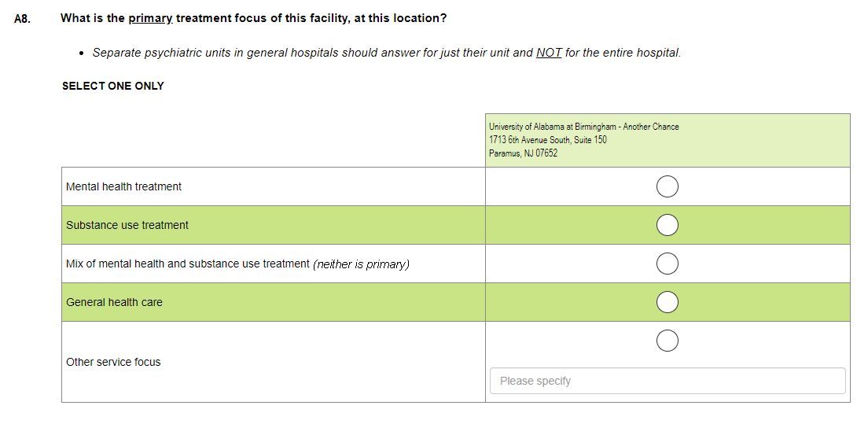Click the "Other service focus" row label
Image resolution: width=868 pixels, height=424 pixels.
[x=113, y=362]
